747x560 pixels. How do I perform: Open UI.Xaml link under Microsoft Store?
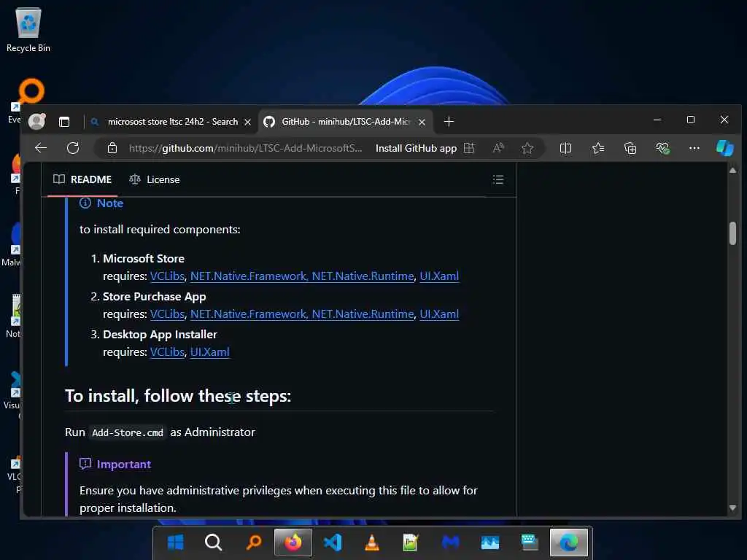439,276
